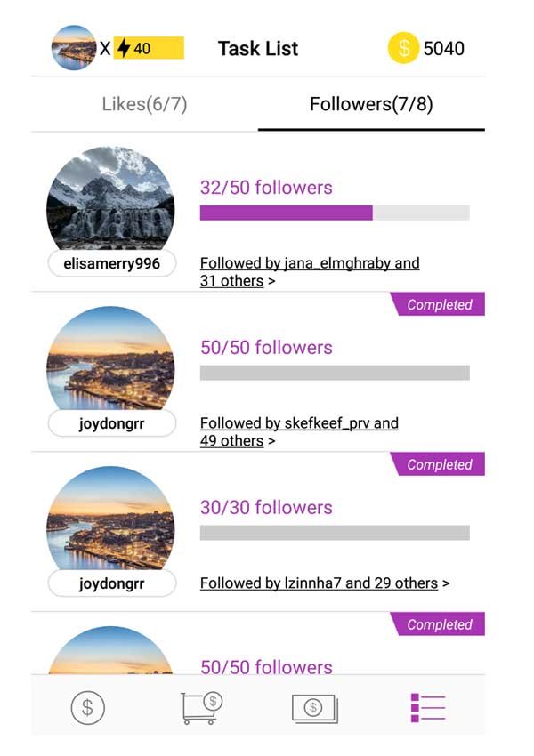Expand followers list by lzinnha7 and 29 others

pos(325,583)
